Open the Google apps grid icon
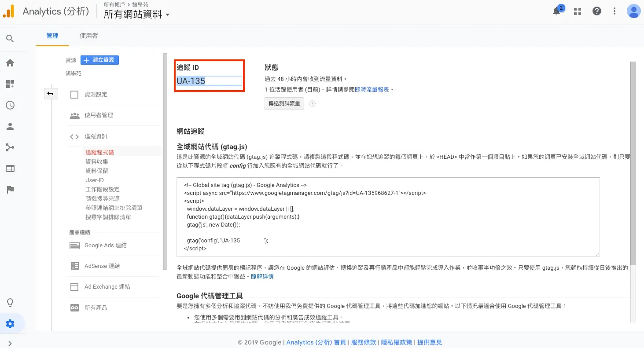 [578, 11]
